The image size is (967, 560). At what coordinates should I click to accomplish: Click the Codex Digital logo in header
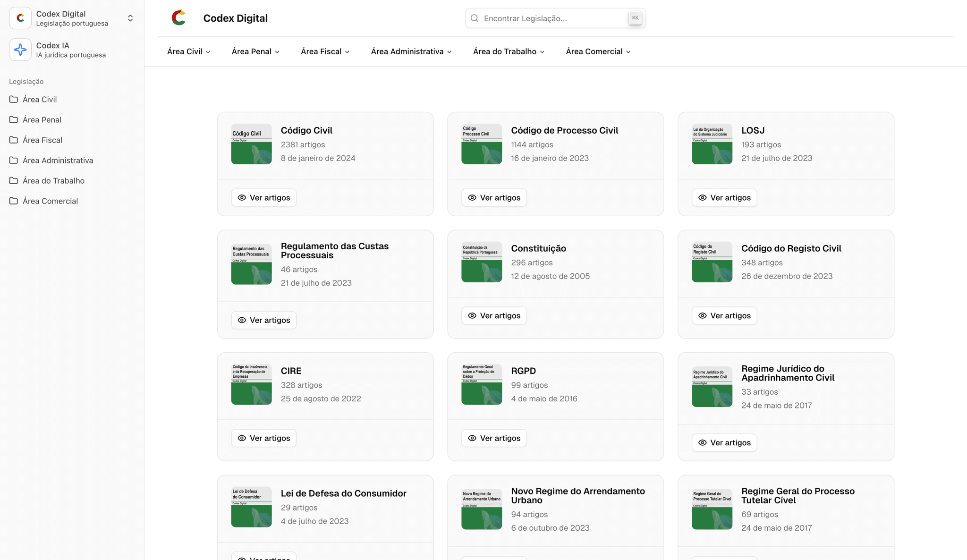pyautogui.click(x=178, y=18)
